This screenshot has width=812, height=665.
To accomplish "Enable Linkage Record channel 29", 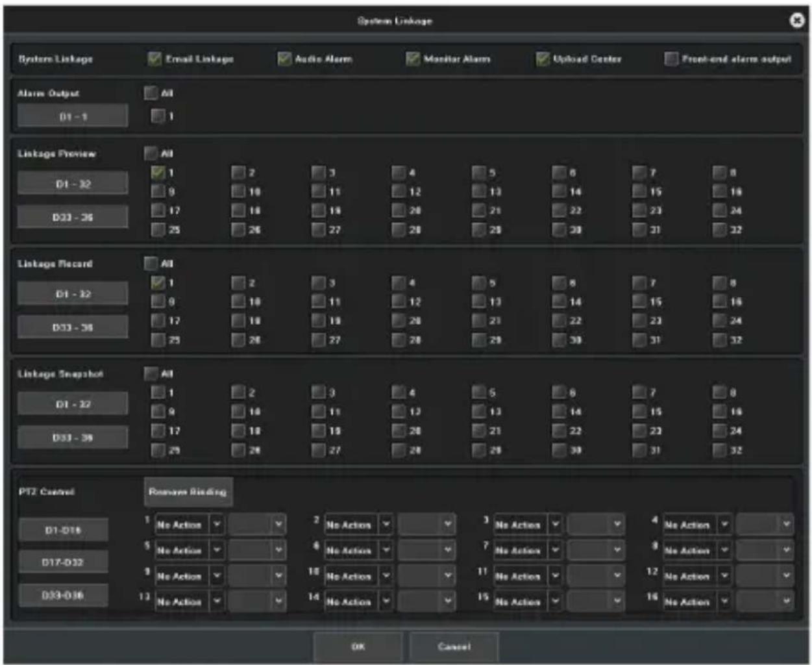I will coord(479,340).
